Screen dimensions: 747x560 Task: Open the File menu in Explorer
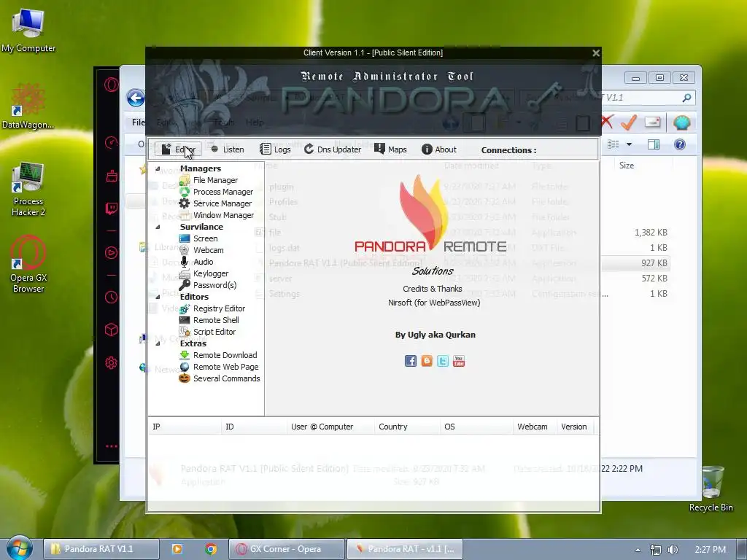tap(138, 122)
